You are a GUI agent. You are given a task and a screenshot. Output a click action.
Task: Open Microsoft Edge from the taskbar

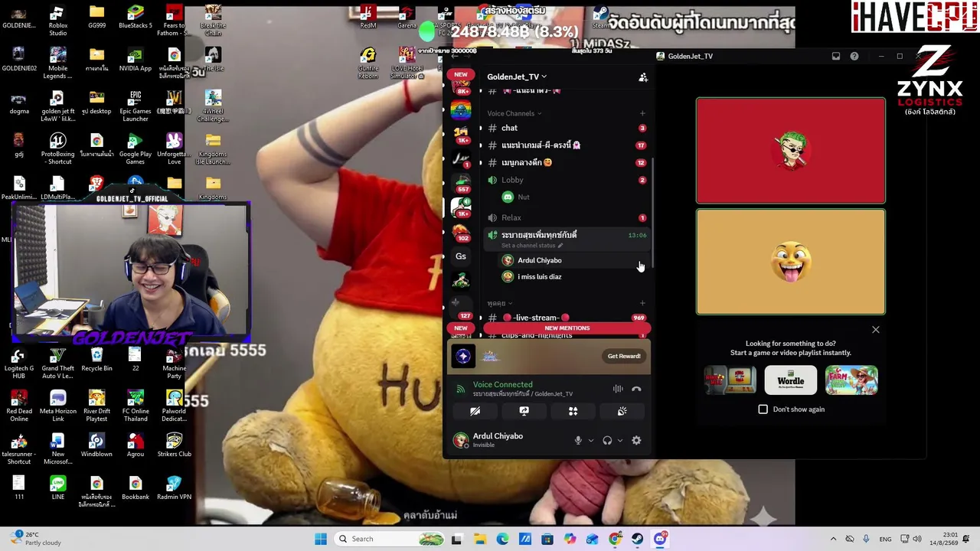click(502, 539)
